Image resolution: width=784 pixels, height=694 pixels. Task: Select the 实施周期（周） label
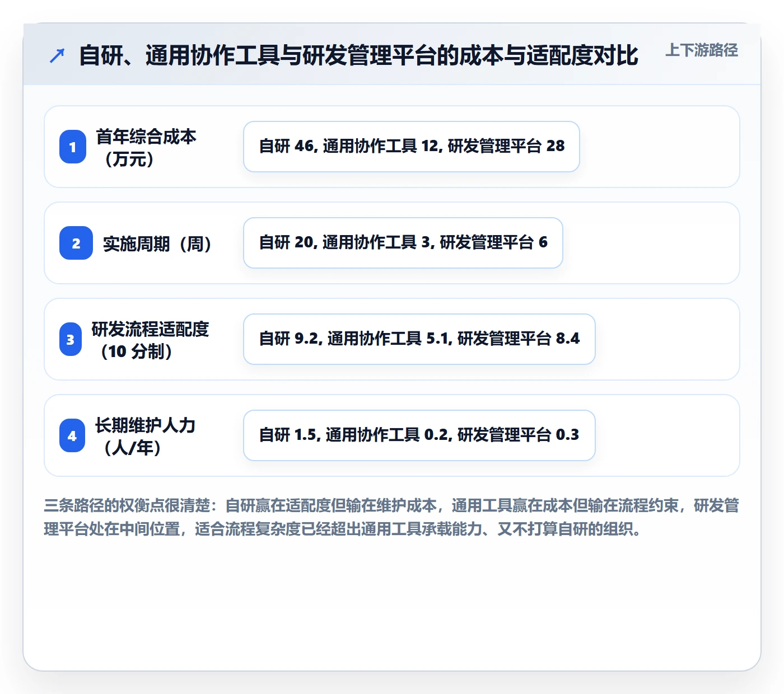[157, 243]
